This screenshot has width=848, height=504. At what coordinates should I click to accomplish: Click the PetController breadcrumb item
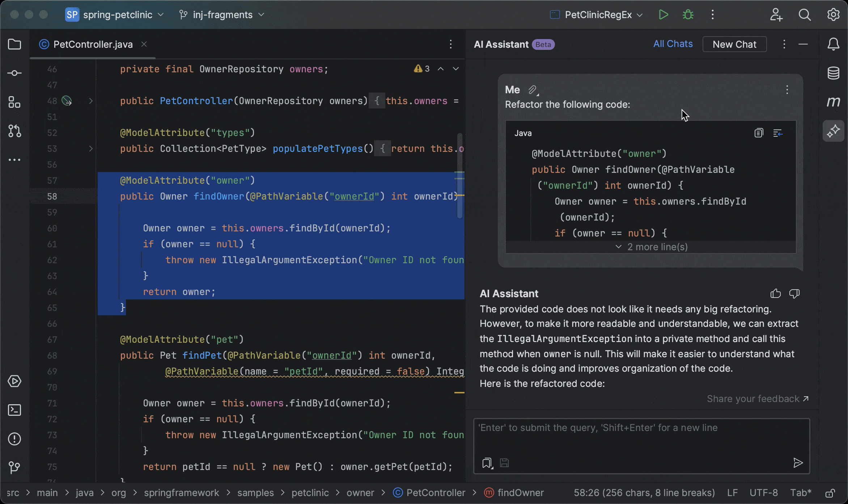435,493
